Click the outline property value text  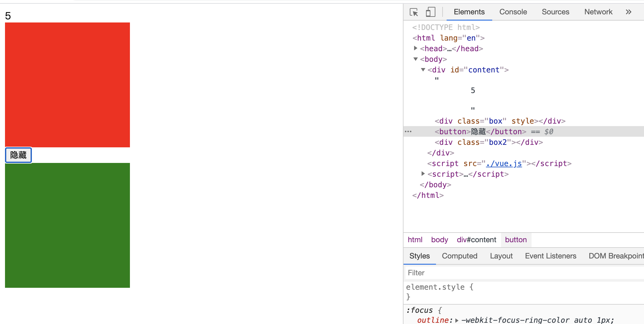(x=537, y=320)
